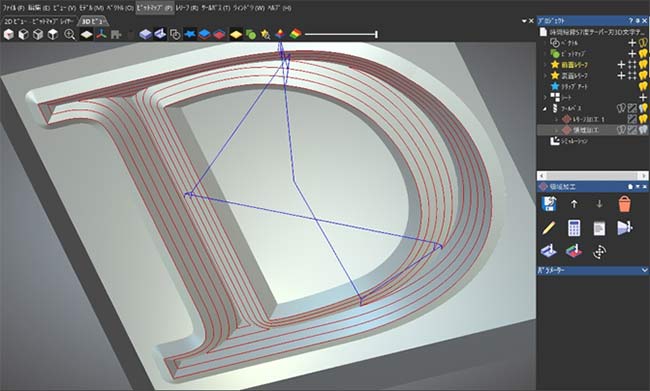
Task: Toggle visibility bulb for クリップアート row
Action: [643, 86]
